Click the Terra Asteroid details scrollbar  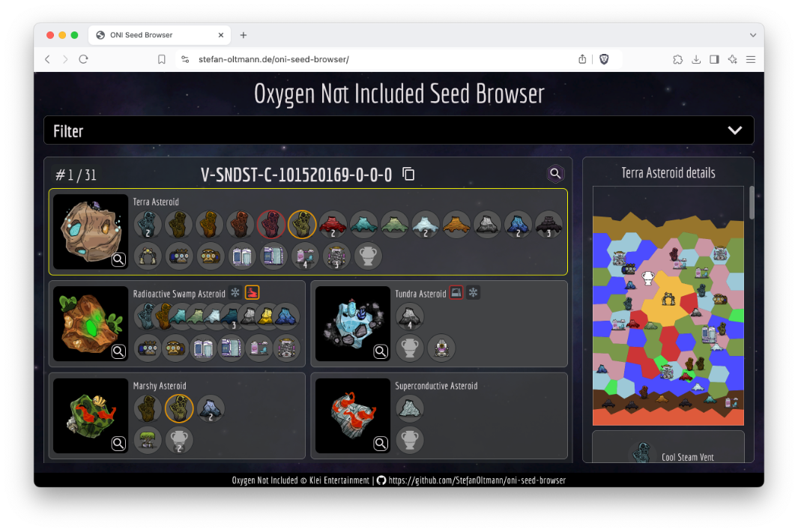click(752, 202)
